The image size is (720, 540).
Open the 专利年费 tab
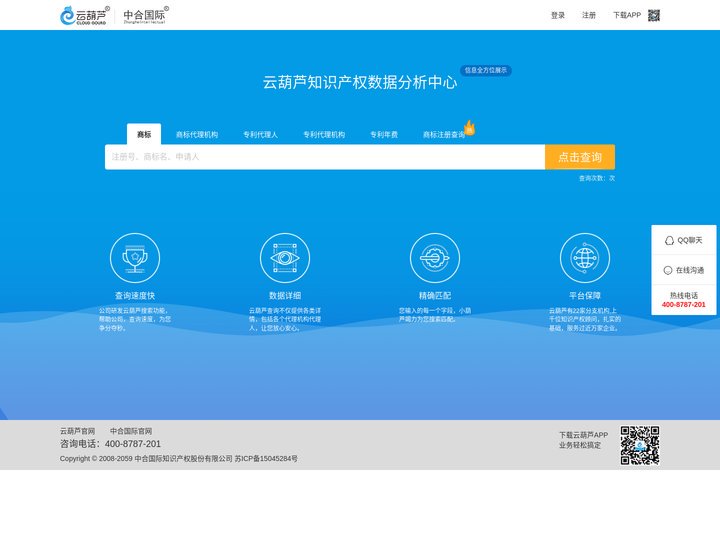point(384,135)
